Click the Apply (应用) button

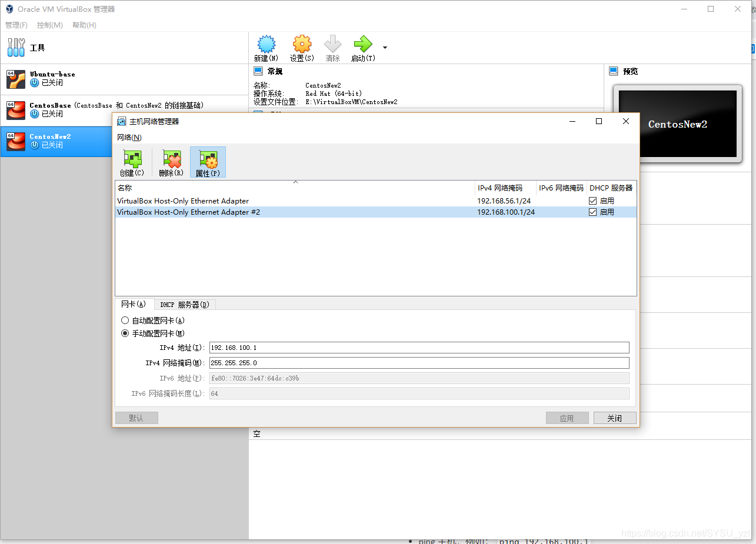pos(567,418)
